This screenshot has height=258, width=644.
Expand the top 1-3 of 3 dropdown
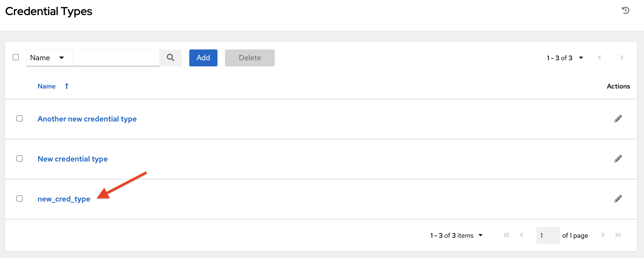tap(581, 58)
